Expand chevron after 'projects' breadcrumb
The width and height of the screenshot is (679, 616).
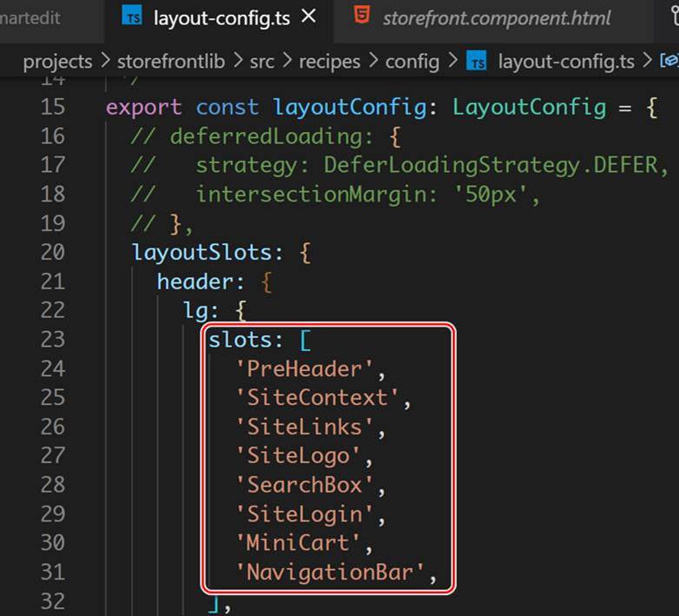tap(105, 61)
